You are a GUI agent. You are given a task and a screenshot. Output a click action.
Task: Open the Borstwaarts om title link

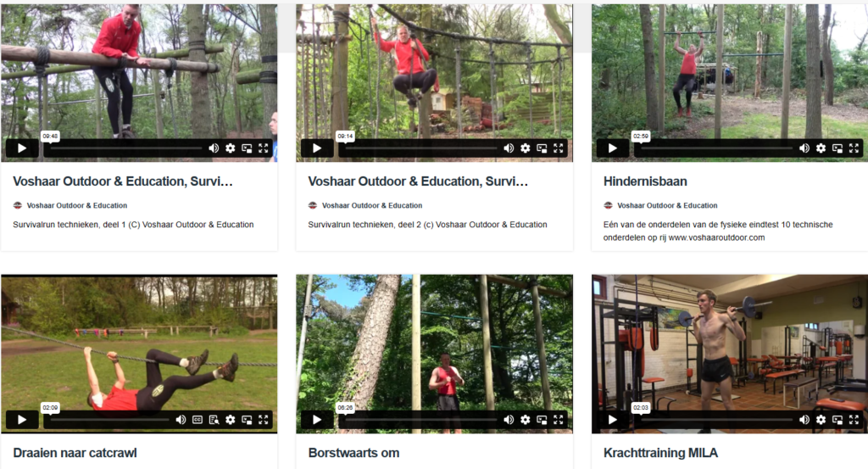pyautogui.click(x=353, y=453)
